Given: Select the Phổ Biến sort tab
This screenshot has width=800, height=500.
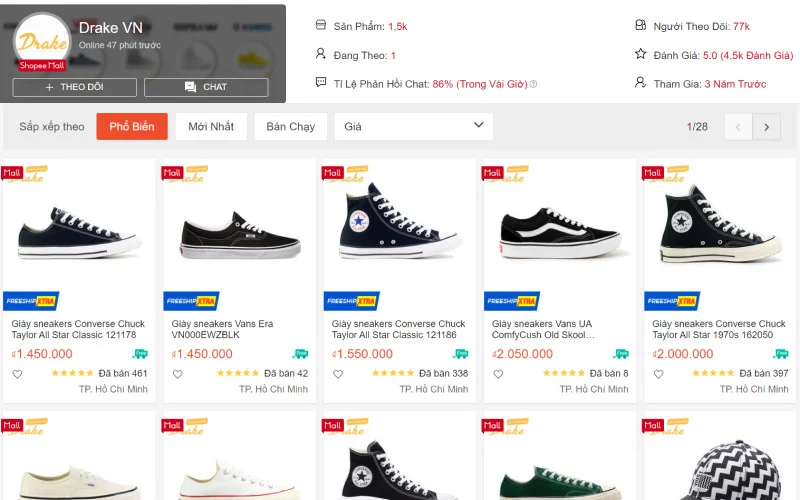Looking at the screenshot, I should point(132,126).
